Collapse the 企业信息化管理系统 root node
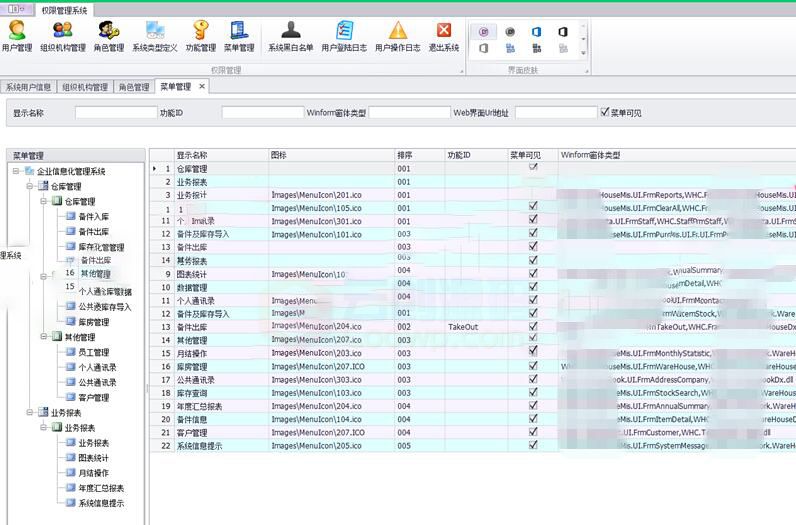This screenshot has height=525, width=796. (16, 171)
